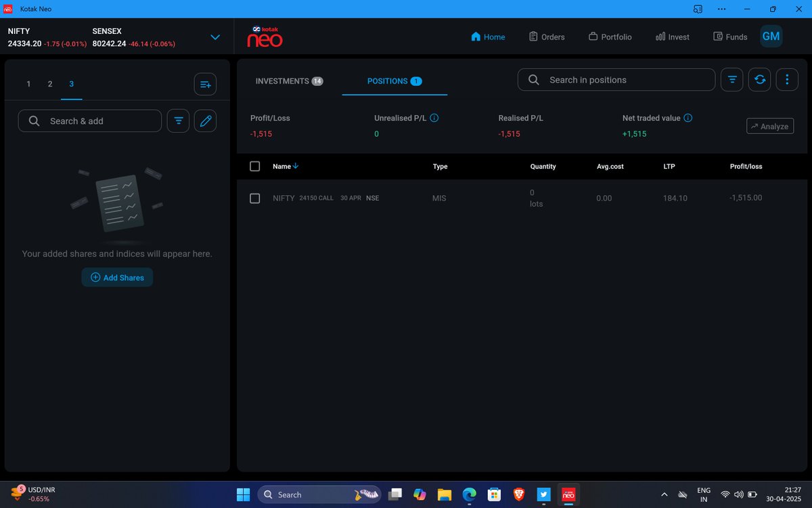Open the Windows Start button
Viewport: 812px width, 508px height.
(x=244, y=494)
